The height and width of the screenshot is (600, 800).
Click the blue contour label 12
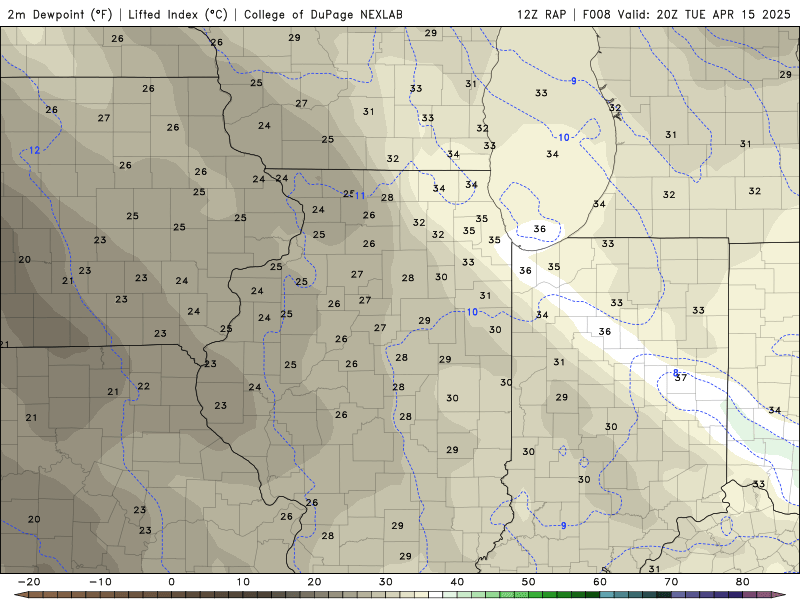(34, 150)
